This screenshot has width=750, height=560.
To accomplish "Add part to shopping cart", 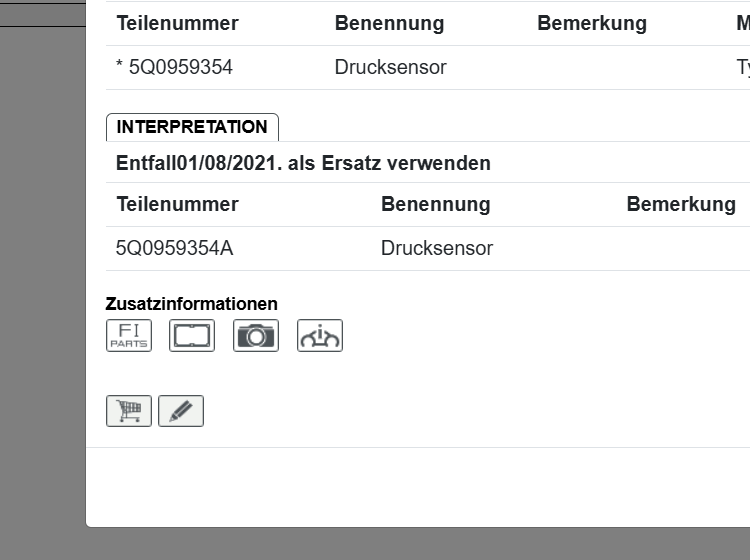I will tap(129, 411).
